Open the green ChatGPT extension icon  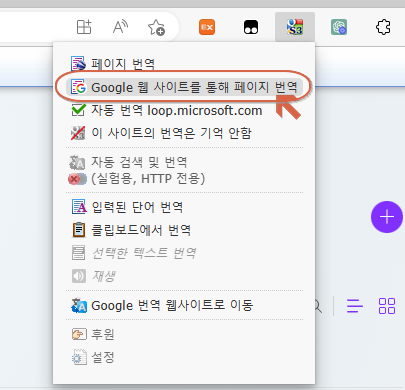coord(339,27)
